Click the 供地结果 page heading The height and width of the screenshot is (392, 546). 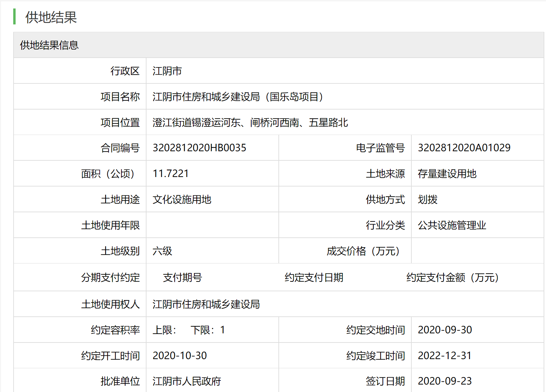[51, 17]
